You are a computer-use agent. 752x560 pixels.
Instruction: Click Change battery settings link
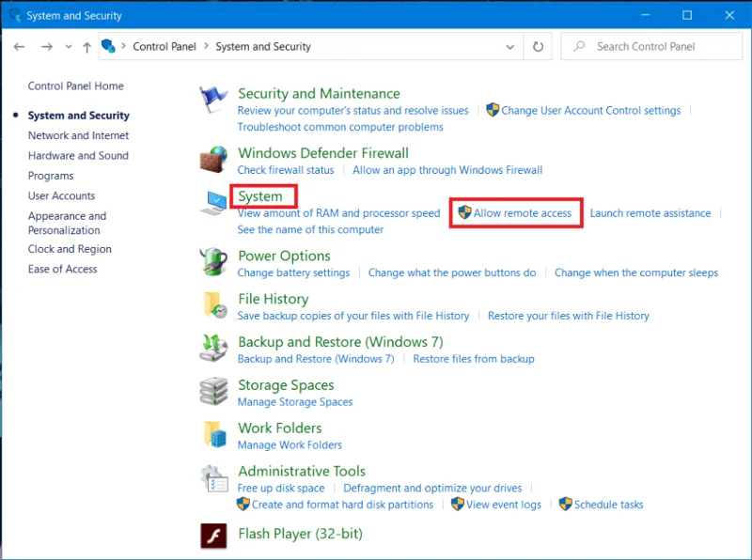tap(293, 272)
